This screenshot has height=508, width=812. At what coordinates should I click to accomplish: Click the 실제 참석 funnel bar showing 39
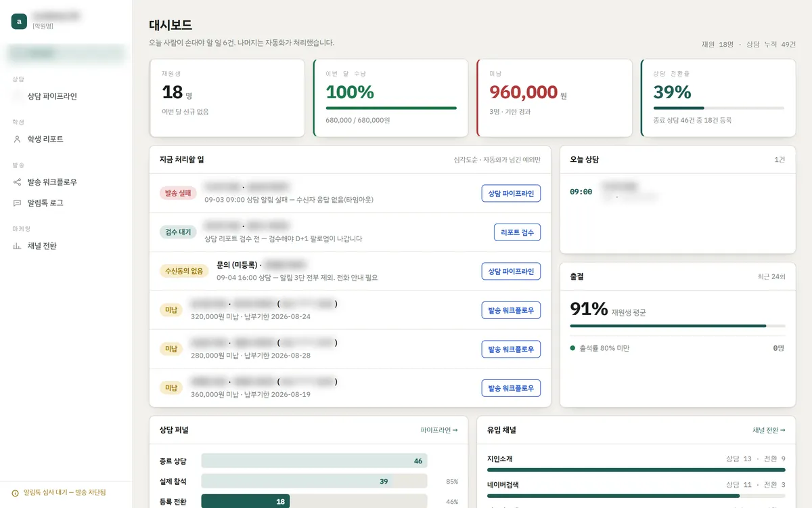(315, 482)
